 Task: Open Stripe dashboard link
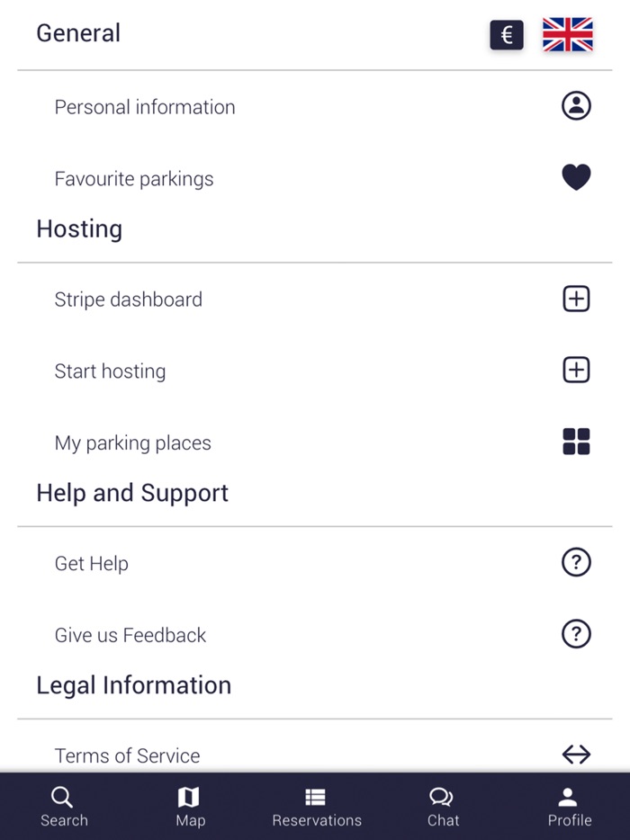129,299
